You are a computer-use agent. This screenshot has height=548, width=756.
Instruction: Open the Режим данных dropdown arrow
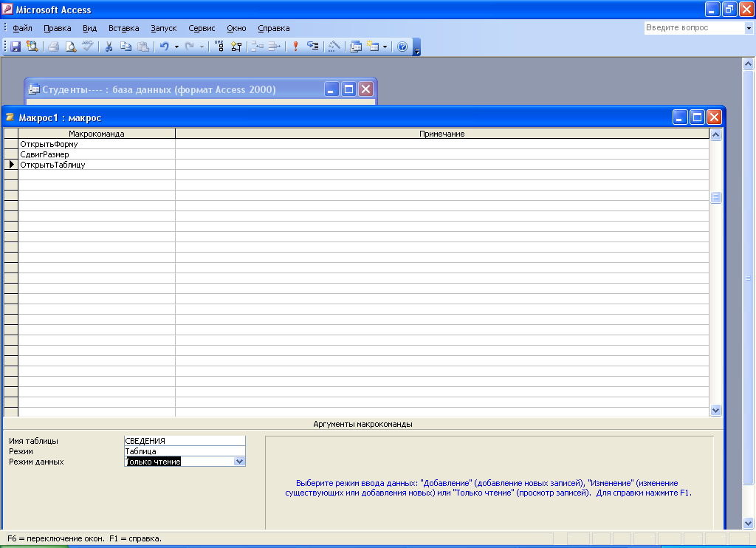tap(240, 462)
